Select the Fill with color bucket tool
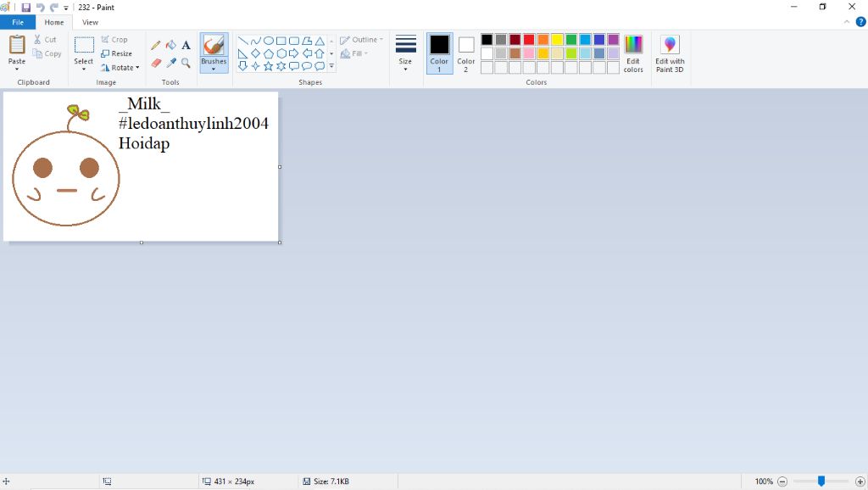The width and height of the screenshot is (868, 490). point(171,46)
